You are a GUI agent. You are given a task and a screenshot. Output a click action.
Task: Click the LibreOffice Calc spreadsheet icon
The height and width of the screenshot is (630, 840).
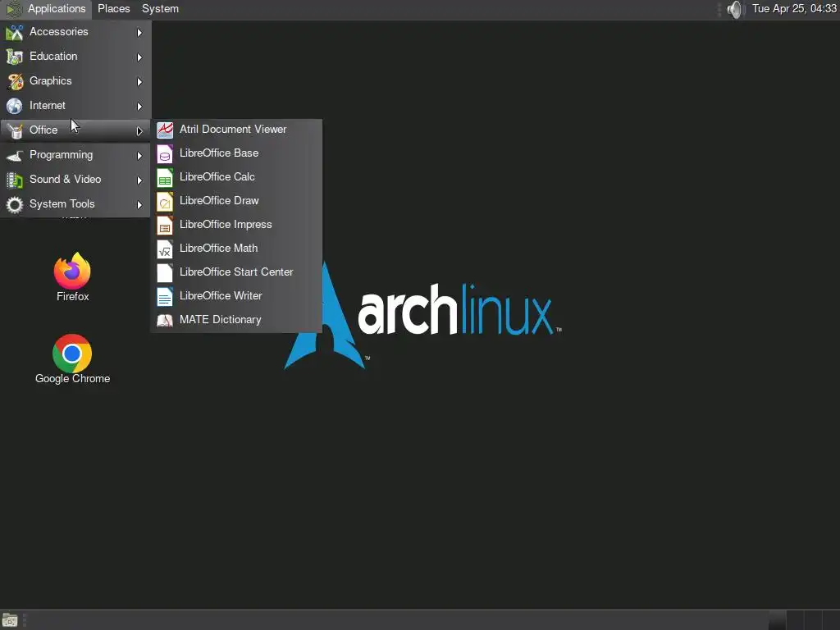[x=164, y=177]
